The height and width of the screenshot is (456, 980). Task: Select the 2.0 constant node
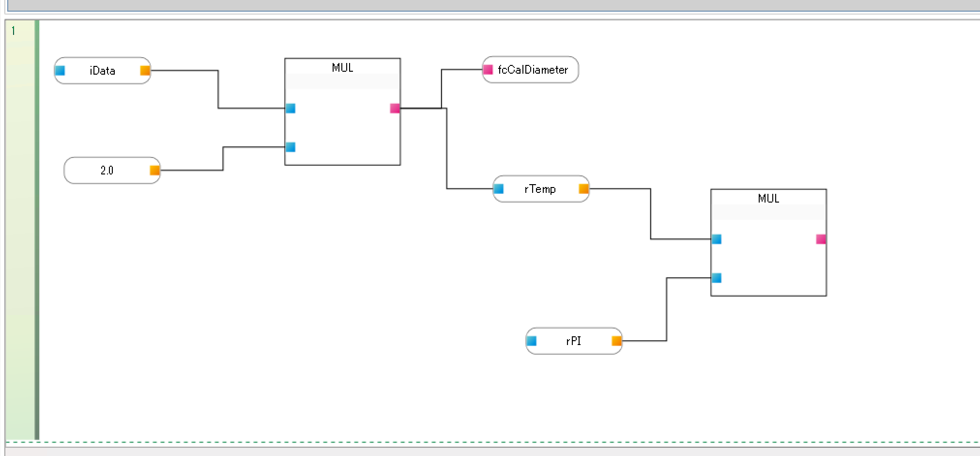point(107,170)
